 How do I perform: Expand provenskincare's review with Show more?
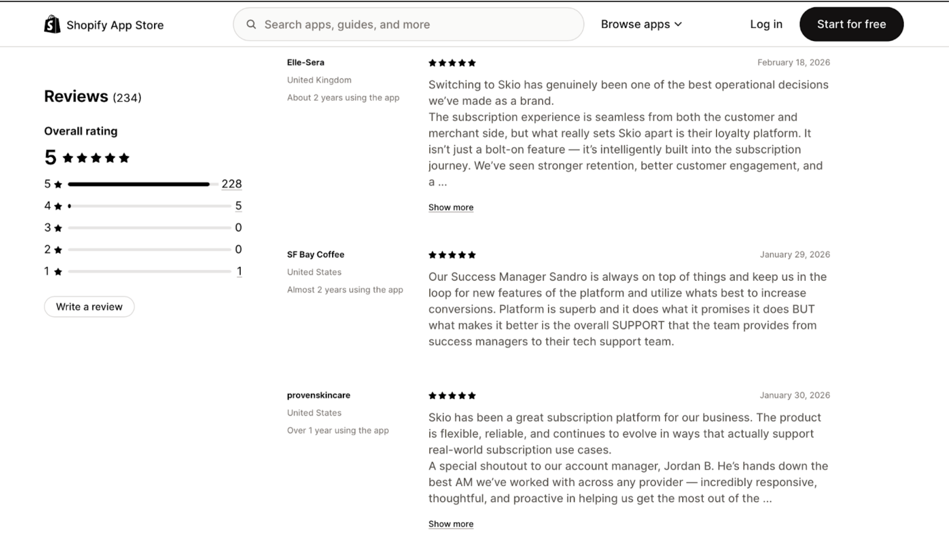pos(451,524)
